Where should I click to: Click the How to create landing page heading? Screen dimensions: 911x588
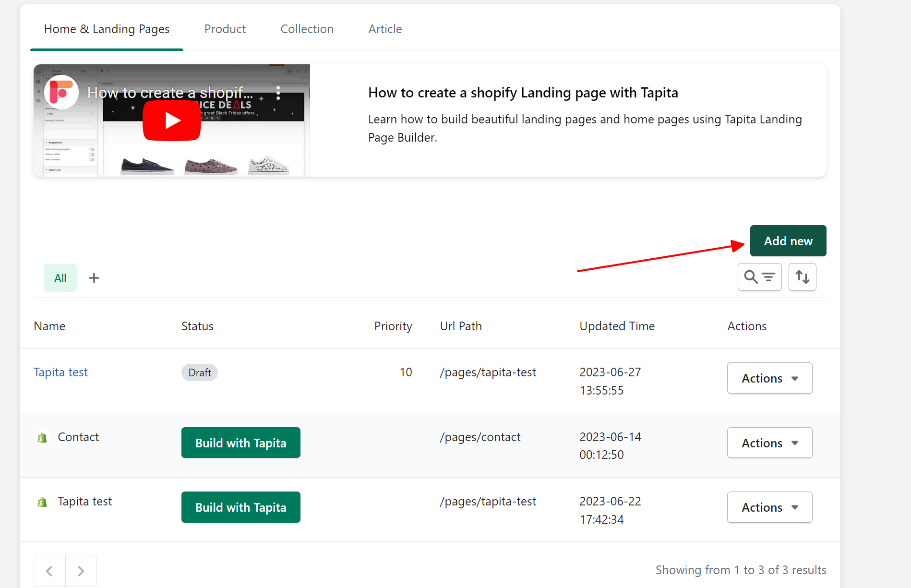(523, 93)
